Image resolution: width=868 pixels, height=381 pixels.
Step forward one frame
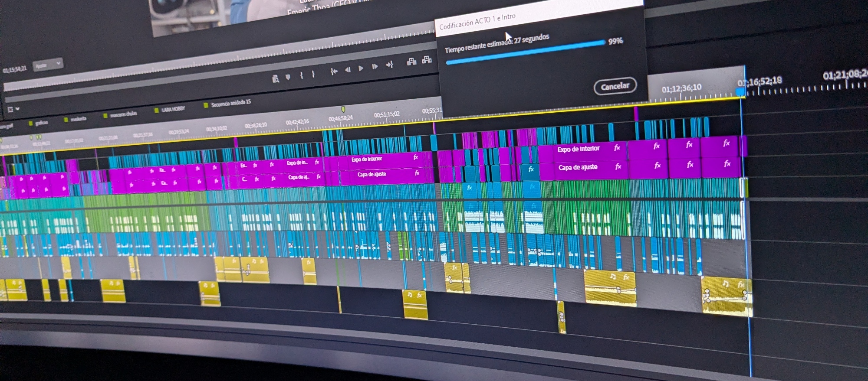(x=375, y=66)
